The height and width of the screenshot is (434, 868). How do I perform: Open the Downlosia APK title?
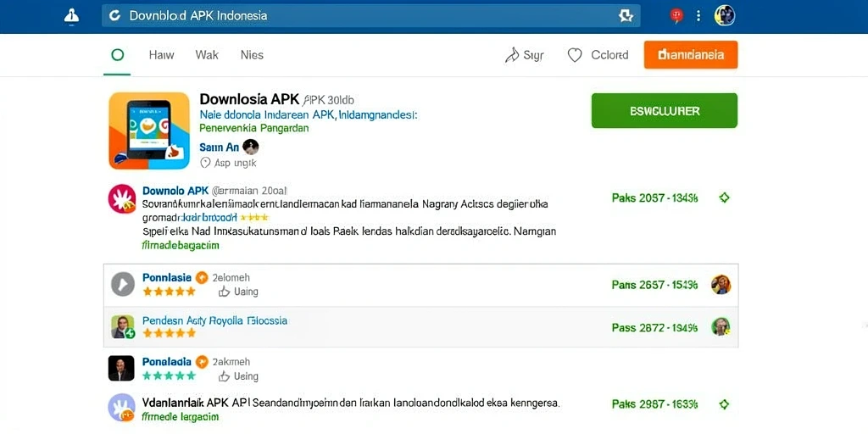click(249, 100)
